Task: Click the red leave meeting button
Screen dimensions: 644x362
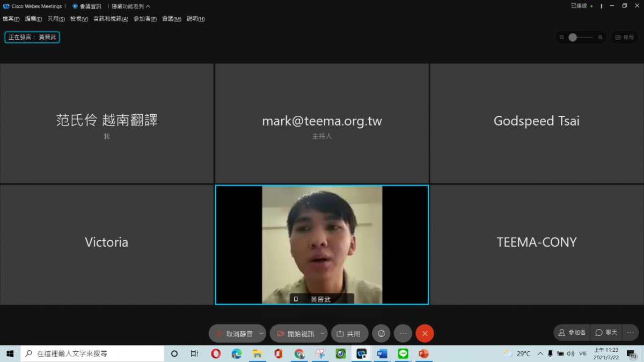Action: (425, 334)
